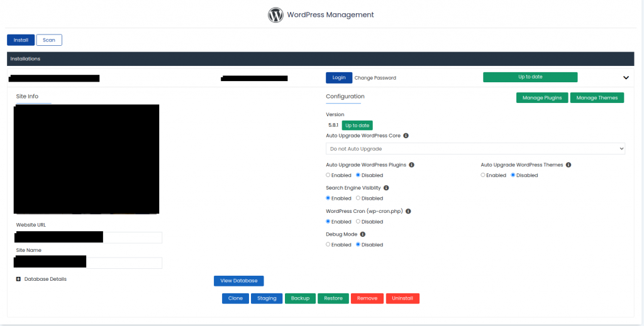Enable Auto Upgrade WordPress Themes
The width and height of the screenshot is (644, 326).
(x=483, y=175)
